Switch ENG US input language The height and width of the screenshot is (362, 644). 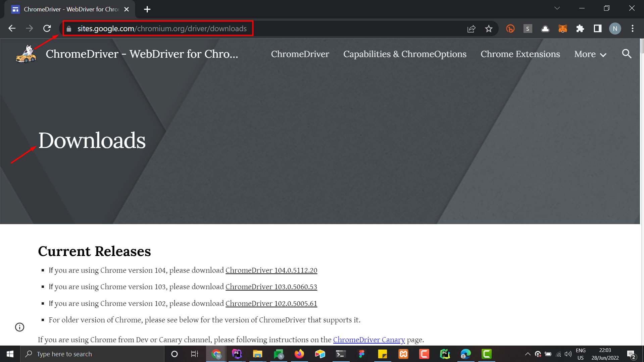coord(581,354)
